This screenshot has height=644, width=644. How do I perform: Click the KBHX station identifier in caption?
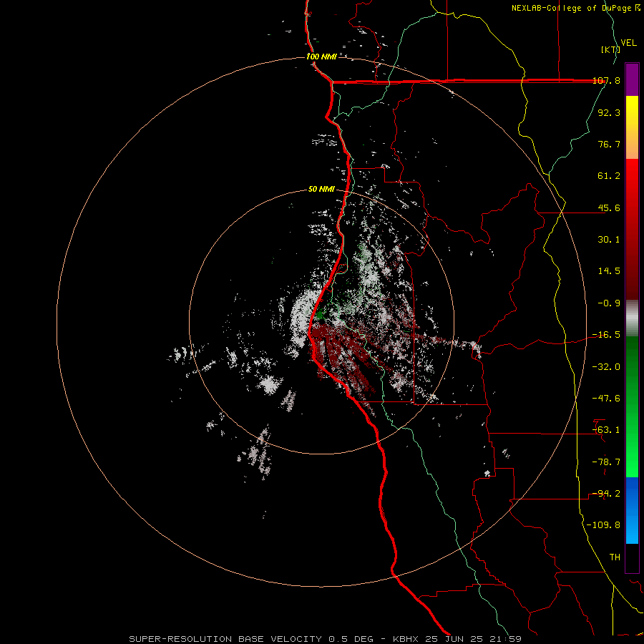tap(406, 639)
